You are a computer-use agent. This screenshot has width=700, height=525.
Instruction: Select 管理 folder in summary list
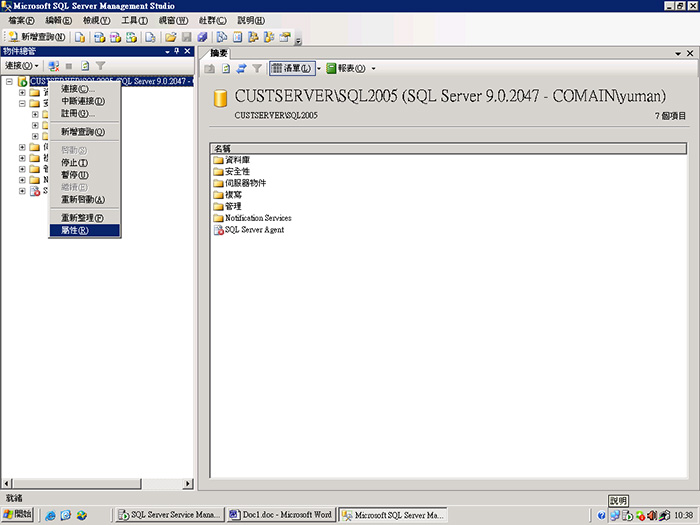(x=228, y=206)
